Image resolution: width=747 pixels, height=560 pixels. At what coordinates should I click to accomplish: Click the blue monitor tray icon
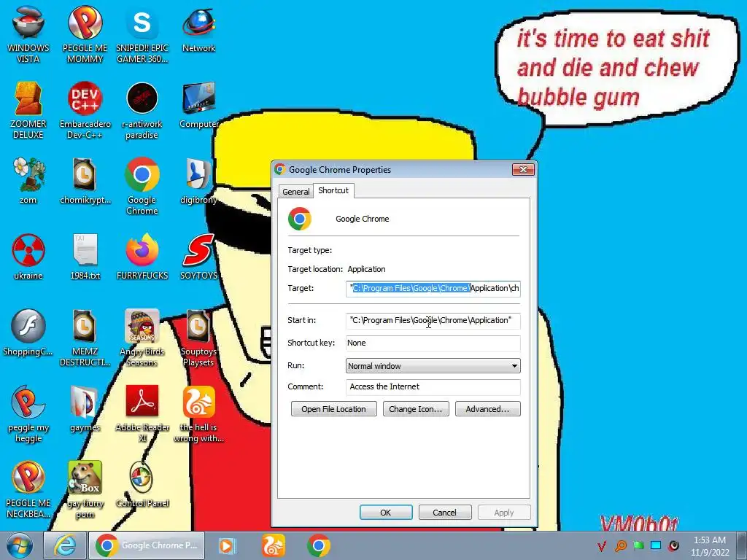pos(656,545)
